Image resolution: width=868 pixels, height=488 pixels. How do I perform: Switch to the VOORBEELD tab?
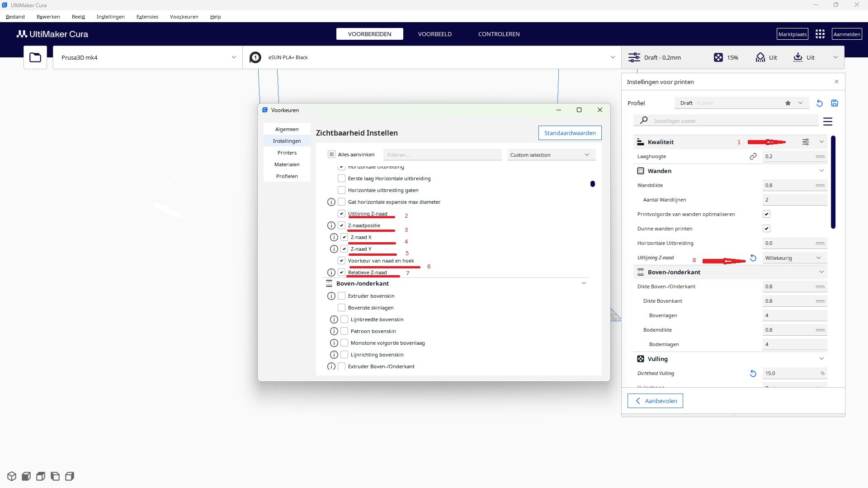tap(434, 34)
